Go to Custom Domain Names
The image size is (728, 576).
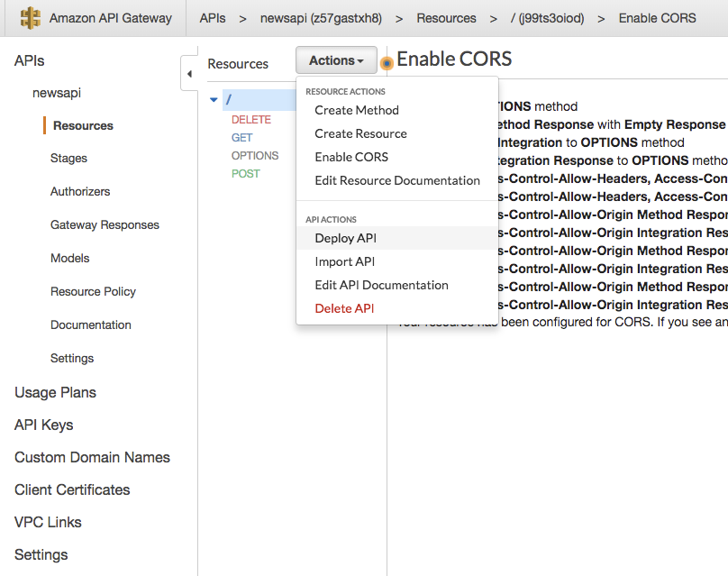(93, 458)
